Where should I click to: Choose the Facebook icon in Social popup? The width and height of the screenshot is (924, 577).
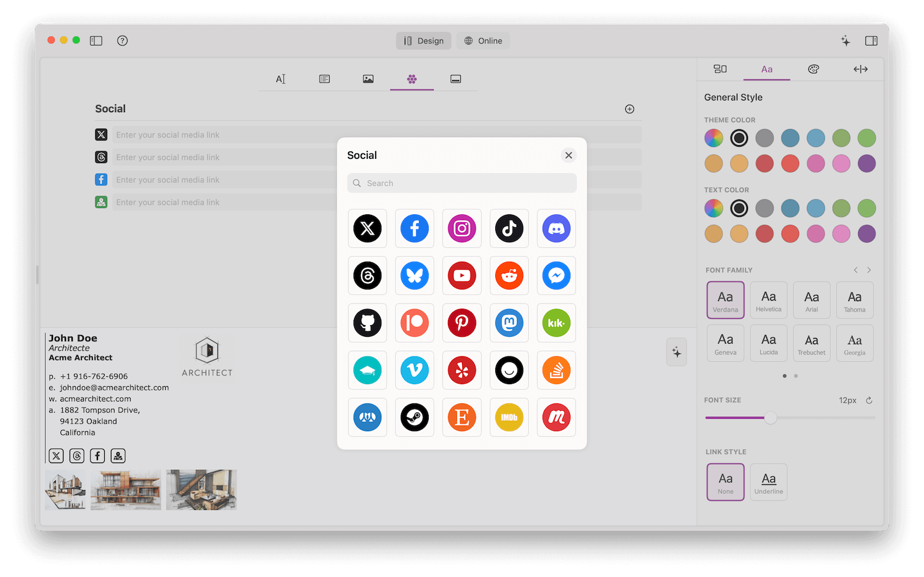(x=415, y=228)
